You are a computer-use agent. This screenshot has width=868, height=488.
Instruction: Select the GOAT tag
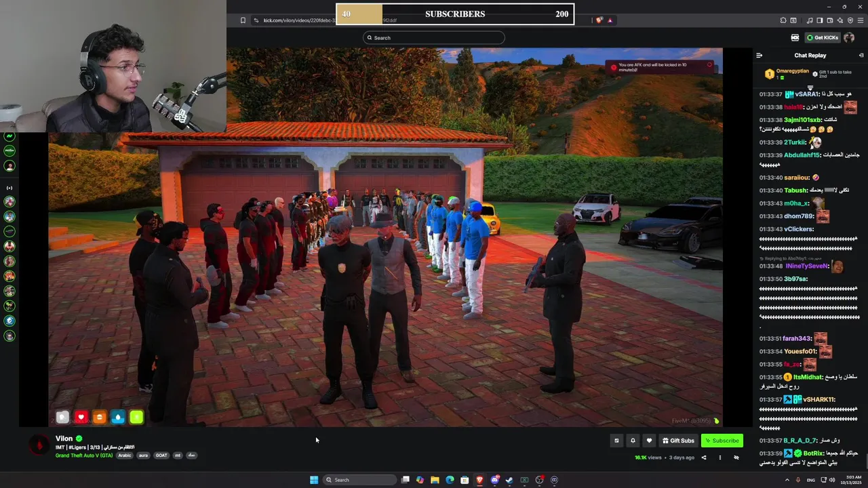(161, 455)
